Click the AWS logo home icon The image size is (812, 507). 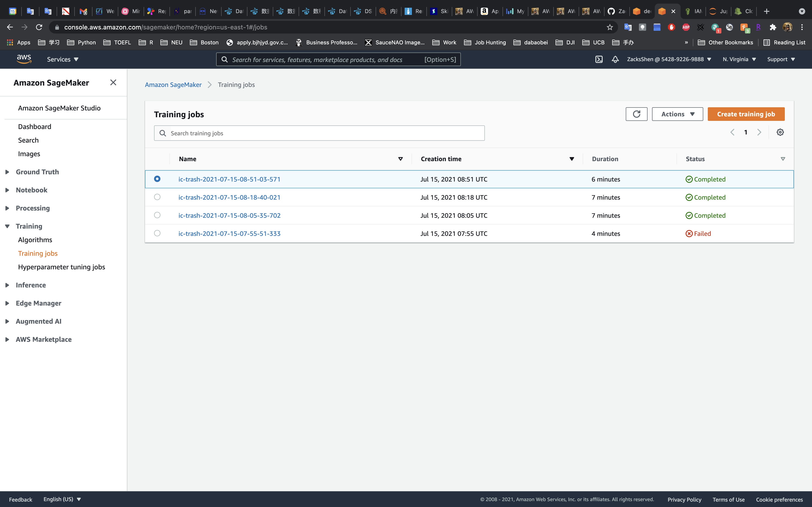point(24,59)
